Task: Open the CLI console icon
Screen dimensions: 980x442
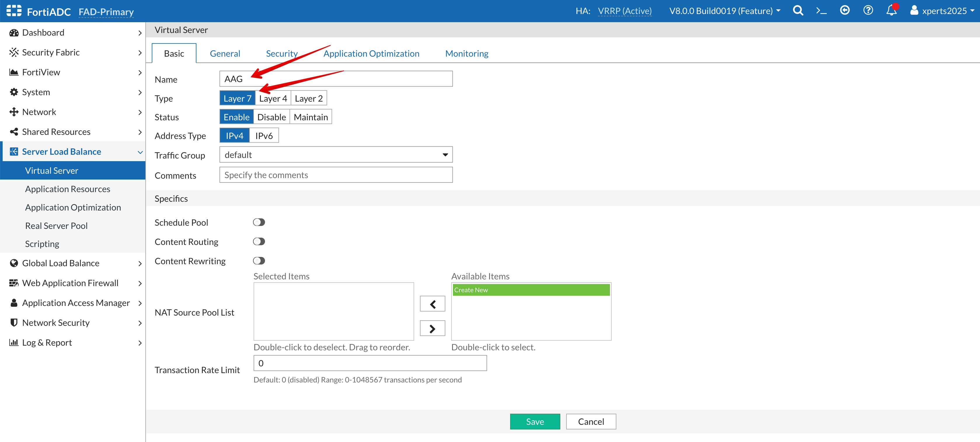Action: click(x=821, y=11)
